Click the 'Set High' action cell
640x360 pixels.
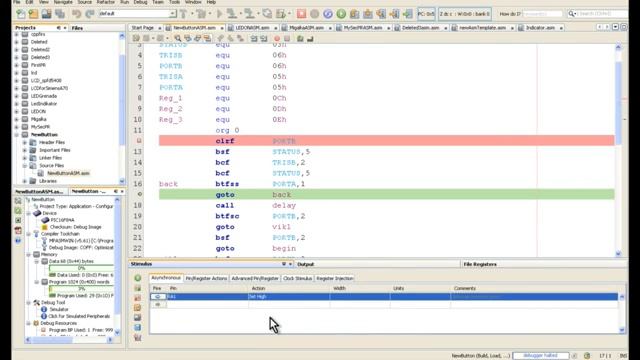pos(289,296)
